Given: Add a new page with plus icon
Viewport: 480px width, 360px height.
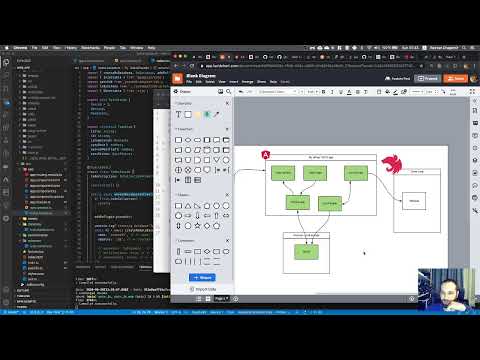Looking at the screenshot, I should point(236,299).
